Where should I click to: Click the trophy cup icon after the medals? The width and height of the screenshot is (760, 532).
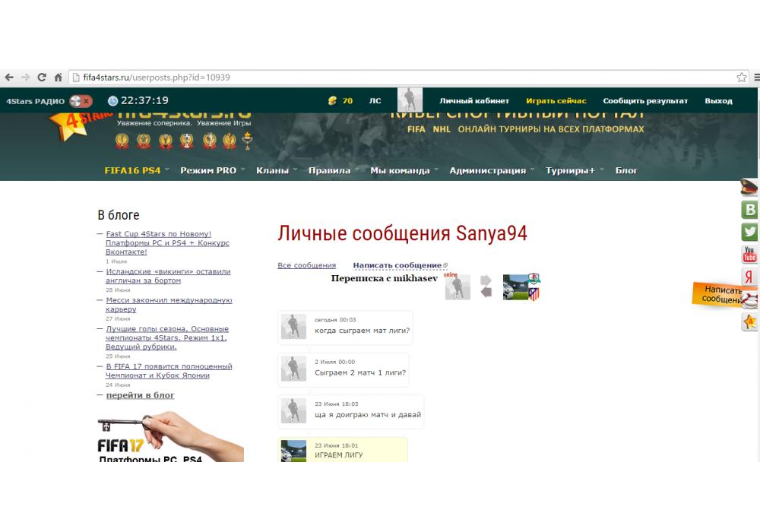pos(247,141)
